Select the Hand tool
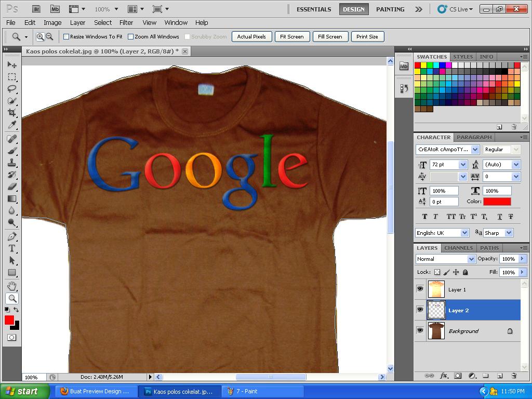This screenshot has height=399, width=532. [12, 286]
